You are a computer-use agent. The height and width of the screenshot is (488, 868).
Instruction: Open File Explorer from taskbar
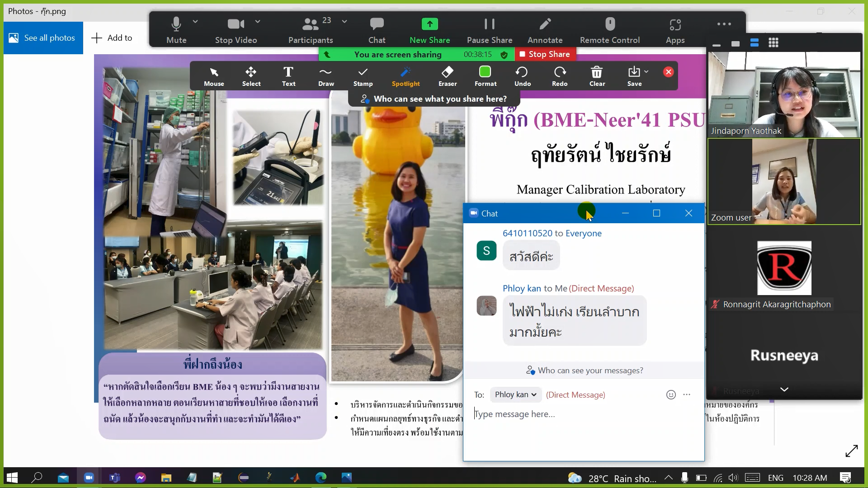pos(166,477)
